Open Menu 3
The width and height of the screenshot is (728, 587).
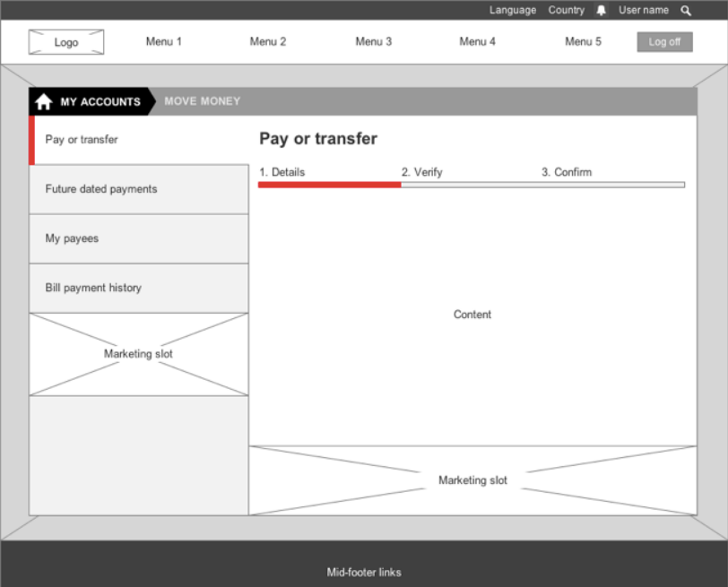click(x=374, y=42)
